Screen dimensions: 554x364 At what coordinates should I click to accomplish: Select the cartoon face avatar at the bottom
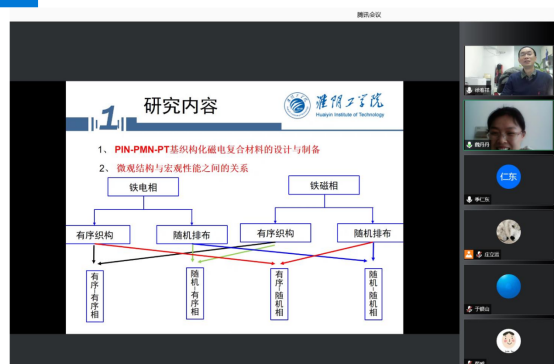[508, 341]
